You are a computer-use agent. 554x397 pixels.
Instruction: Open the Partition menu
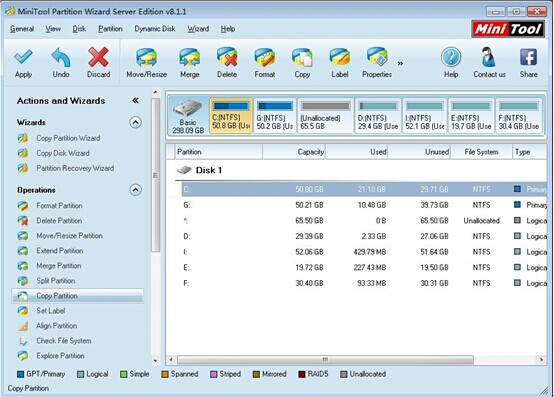coord(110,29)
